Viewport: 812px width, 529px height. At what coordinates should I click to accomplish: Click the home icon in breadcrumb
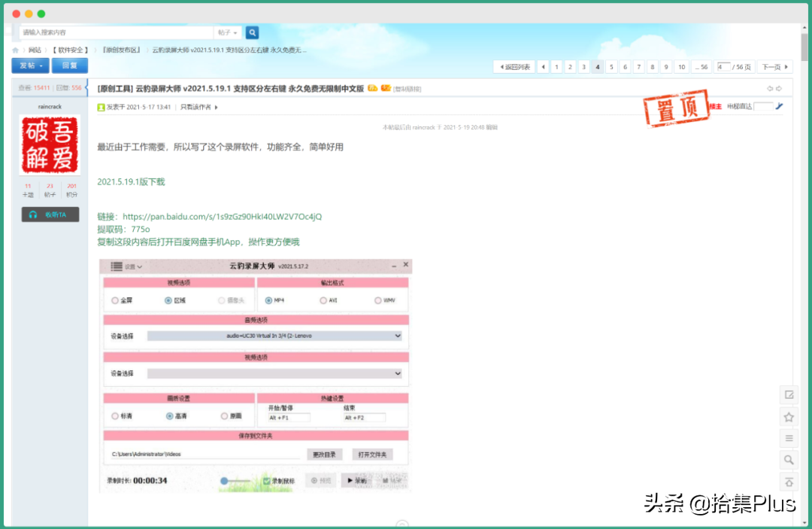16,50
